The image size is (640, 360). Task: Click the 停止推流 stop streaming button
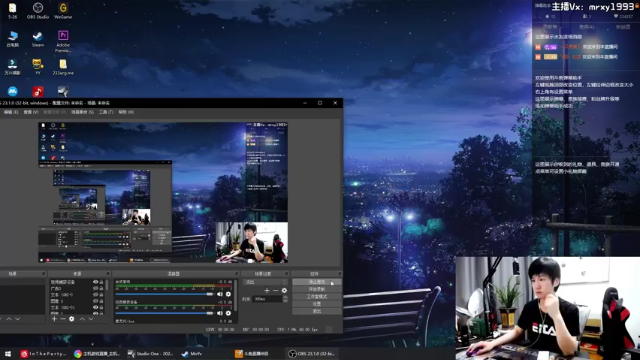point(317,282)
